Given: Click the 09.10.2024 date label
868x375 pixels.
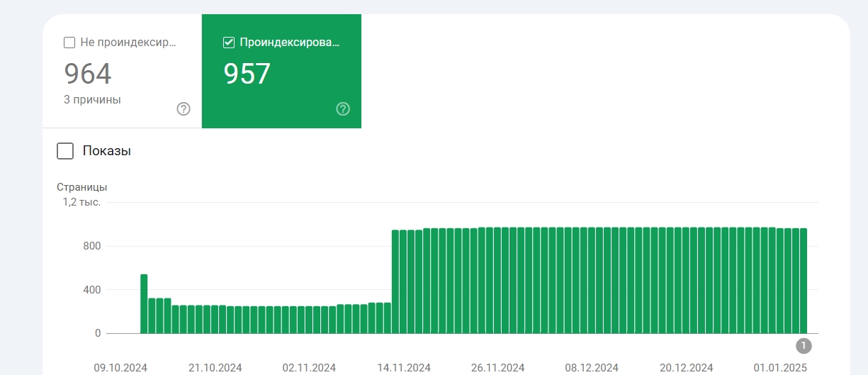Looking at the screenshot, I should [x=120, y=368].
